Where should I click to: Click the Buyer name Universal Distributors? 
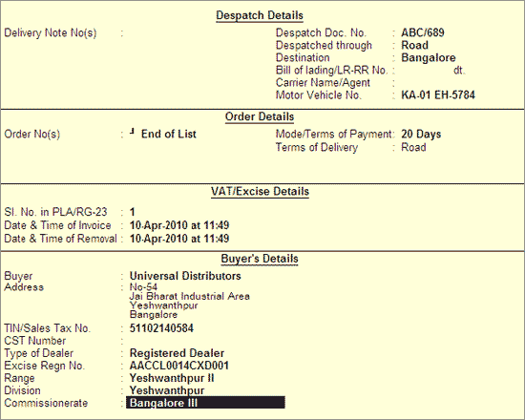(x=185, y=276)
